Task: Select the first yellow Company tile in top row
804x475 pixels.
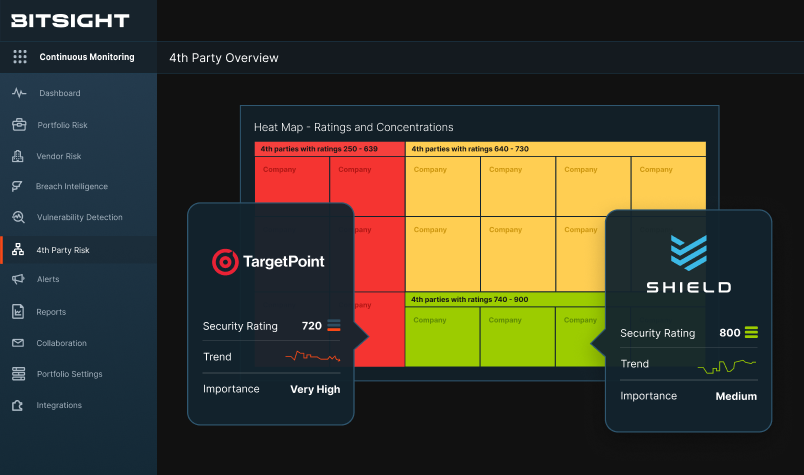Action: pos(443,186)
